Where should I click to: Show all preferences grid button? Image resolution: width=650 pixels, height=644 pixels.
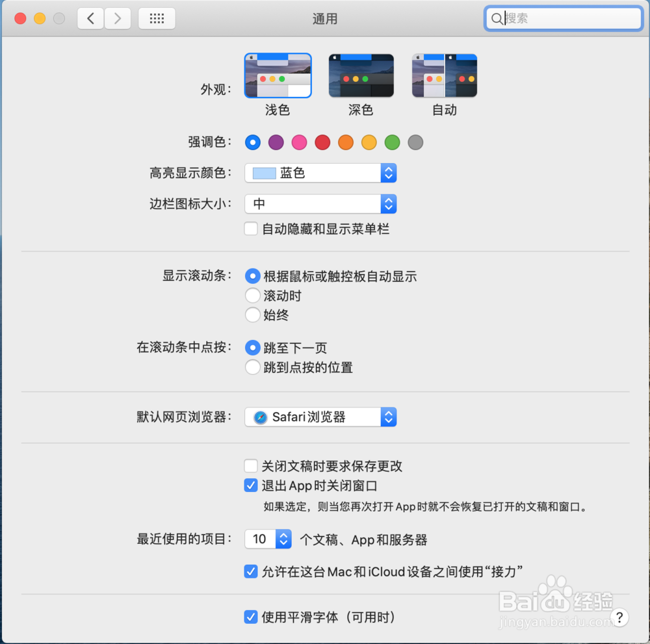(x=157, y=19)
